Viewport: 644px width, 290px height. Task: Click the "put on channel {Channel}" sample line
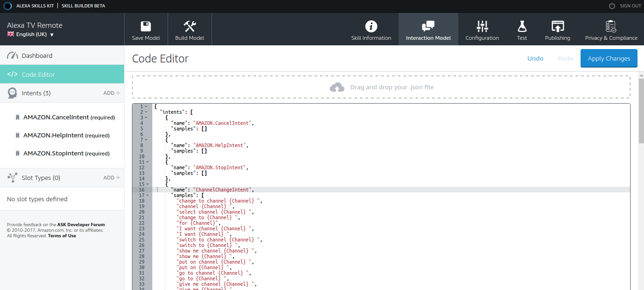tap(216, 262)
